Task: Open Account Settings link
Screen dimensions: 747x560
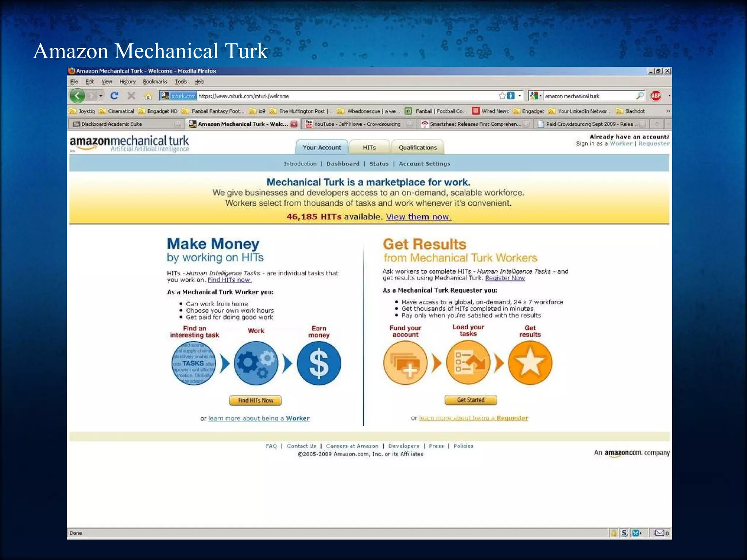Action: tap(425, 164)
